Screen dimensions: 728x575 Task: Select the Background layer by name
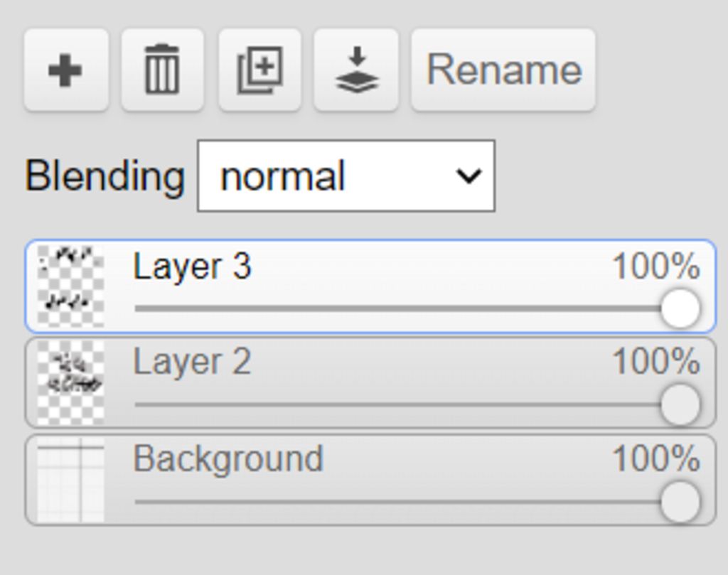point(227,458)
